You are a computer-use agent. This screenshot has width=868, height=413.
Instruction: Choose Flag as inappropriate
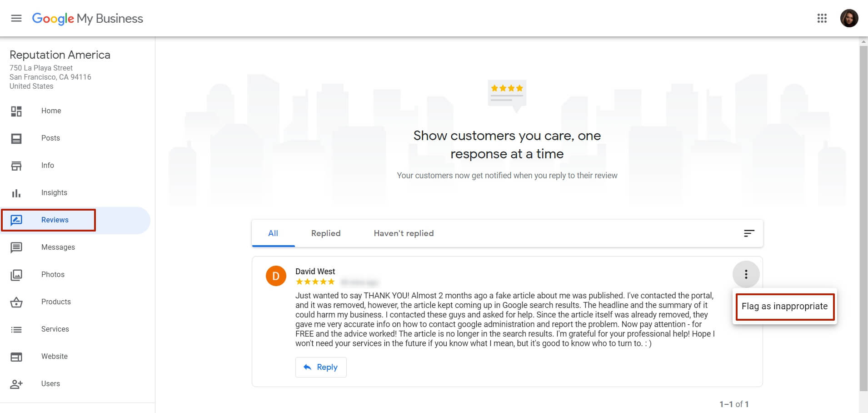pos(784,306)
